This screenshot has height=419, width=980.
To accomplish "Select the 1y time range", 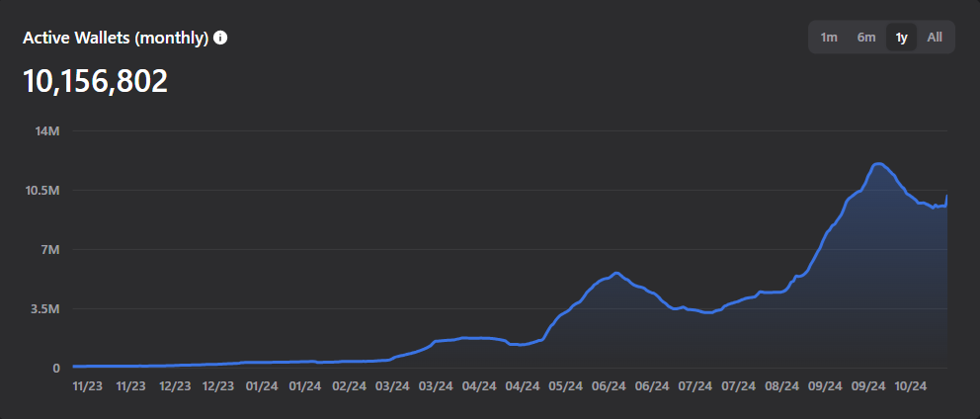I will click(901, 38).
